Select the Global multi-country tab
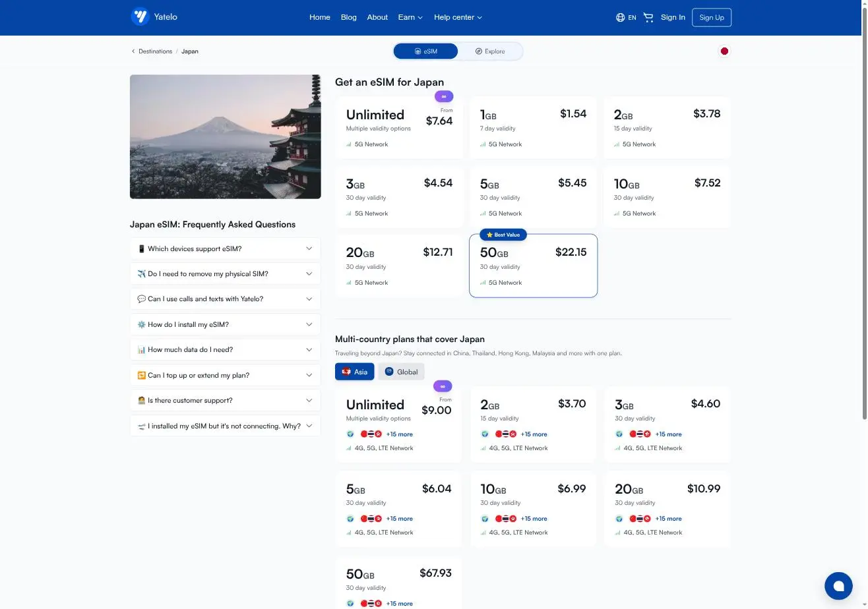Screen dimensions: 868x609 [401, 372]
